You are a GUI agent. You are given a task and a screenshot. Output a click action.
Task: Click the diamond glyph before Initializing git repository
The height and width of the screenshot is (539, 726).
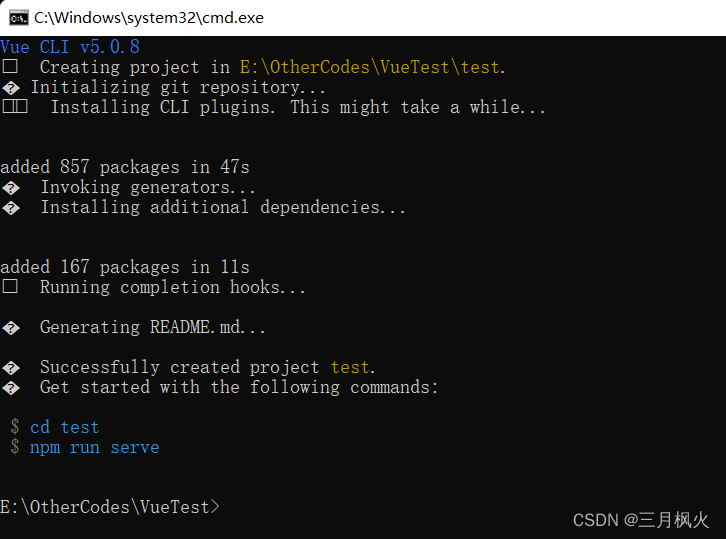click(x=11, y=88)
